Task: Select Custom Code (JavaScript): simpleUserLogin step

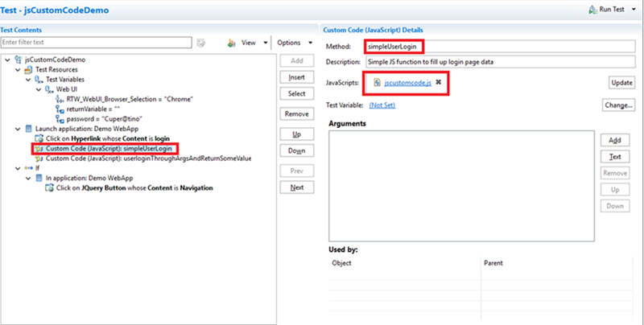Action: 109,149
